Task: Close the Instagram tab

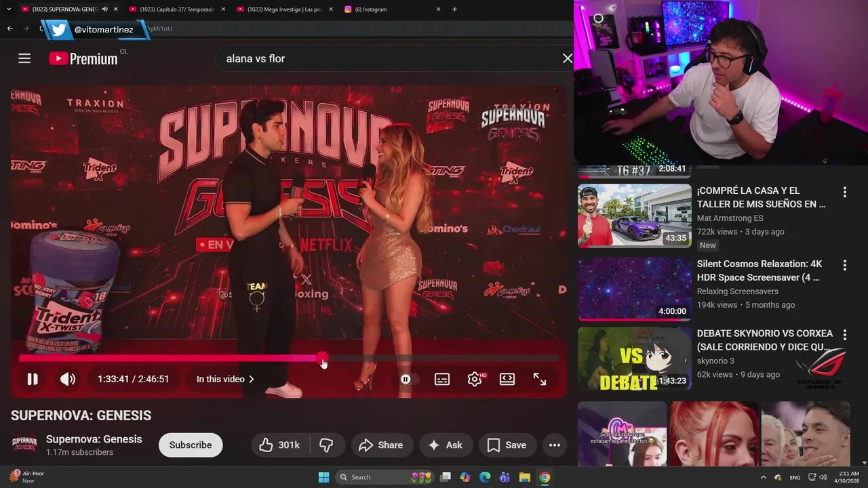Action: 438,9
